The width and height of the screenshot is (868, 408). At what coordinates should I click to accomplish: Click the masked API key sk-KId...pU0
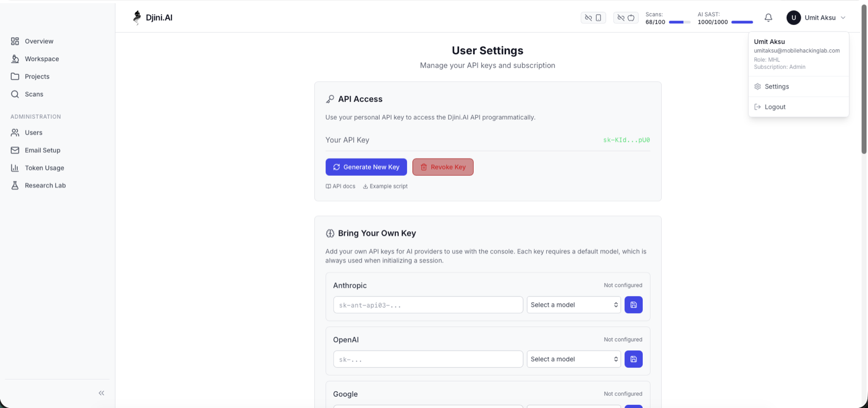coord(627,140)
